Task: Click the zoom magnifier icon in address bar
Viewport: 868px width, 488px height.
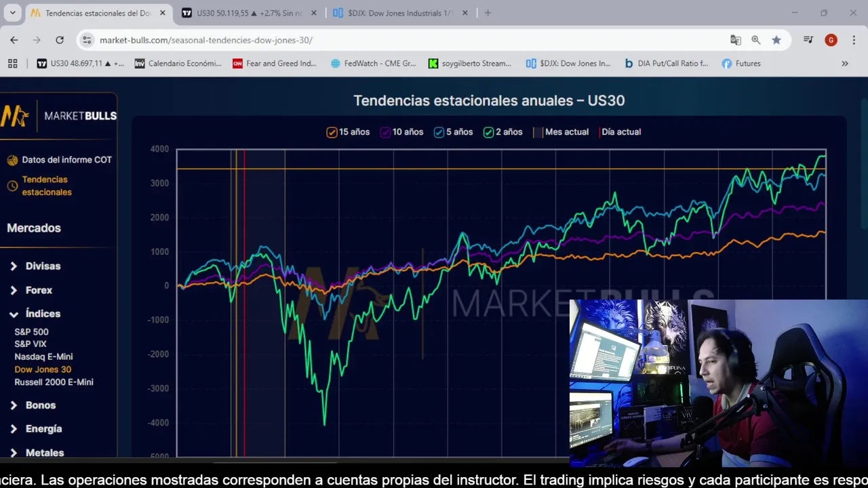Action: tap(755, 40)
